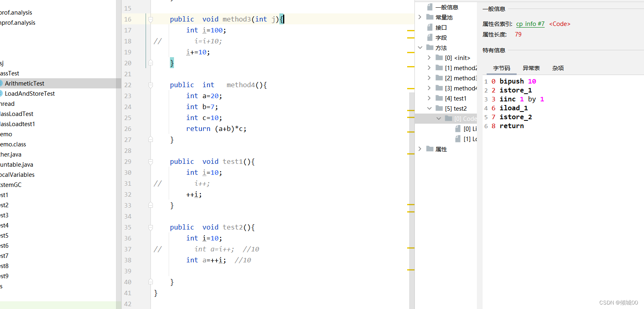Expand the [4] test1 node
This screenshot has width=644, height=309.
pos(429,98)
